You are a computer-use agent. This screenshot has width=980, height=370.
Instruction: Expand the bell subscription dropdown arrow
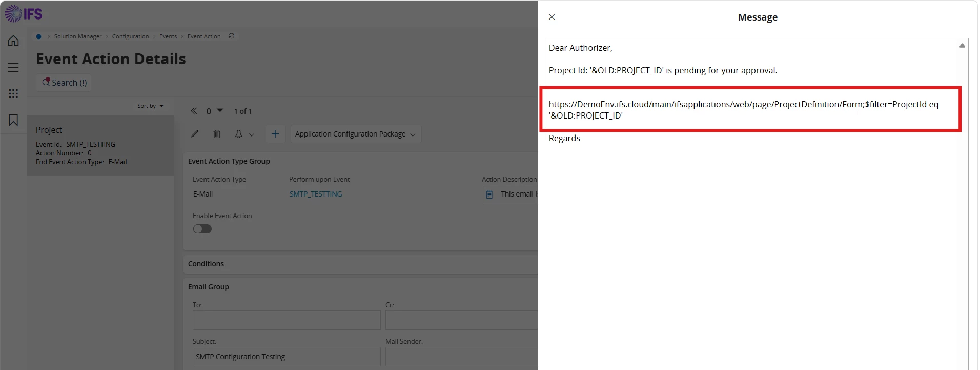click(251, 134)
